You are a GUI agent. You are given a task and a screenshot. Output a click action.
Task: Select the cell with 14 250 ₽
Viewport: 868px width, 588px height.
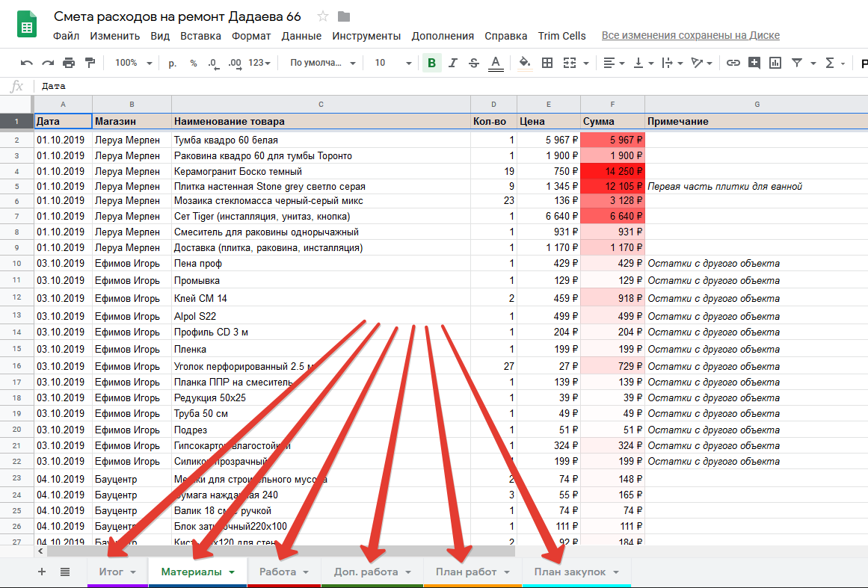612,171
